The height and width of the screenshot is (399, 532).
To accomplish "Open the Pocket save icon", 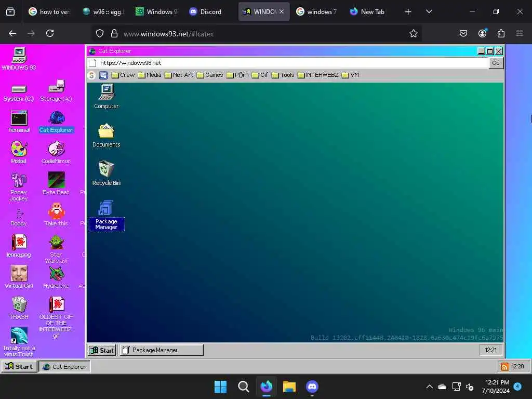I will pos(463,33).
